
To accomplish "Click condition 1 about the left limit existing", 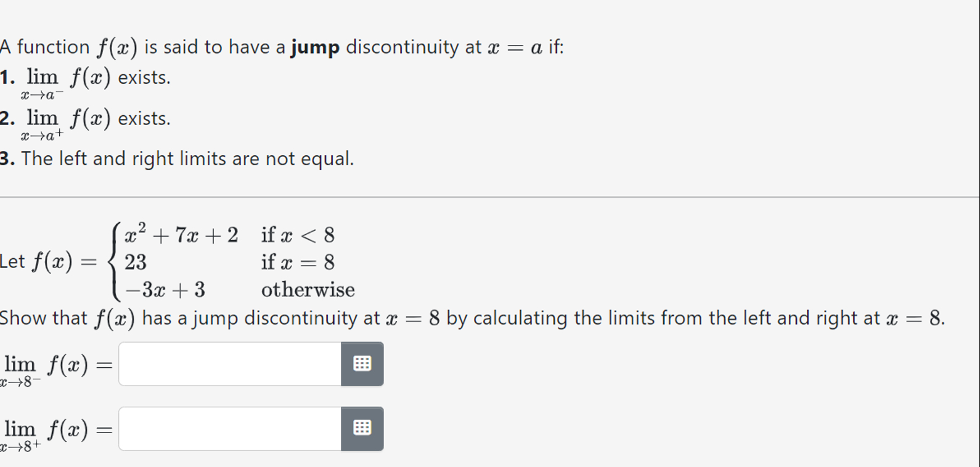I will coord(86,78).
